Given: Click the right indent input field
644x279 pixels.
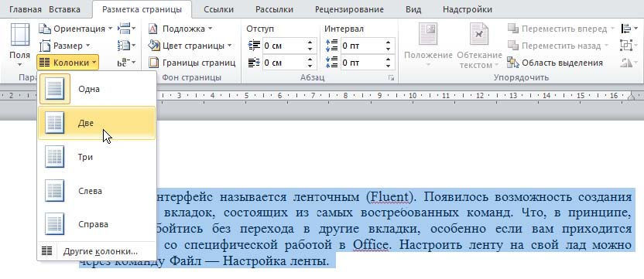Looking at the screenshot, I should 284,63.
